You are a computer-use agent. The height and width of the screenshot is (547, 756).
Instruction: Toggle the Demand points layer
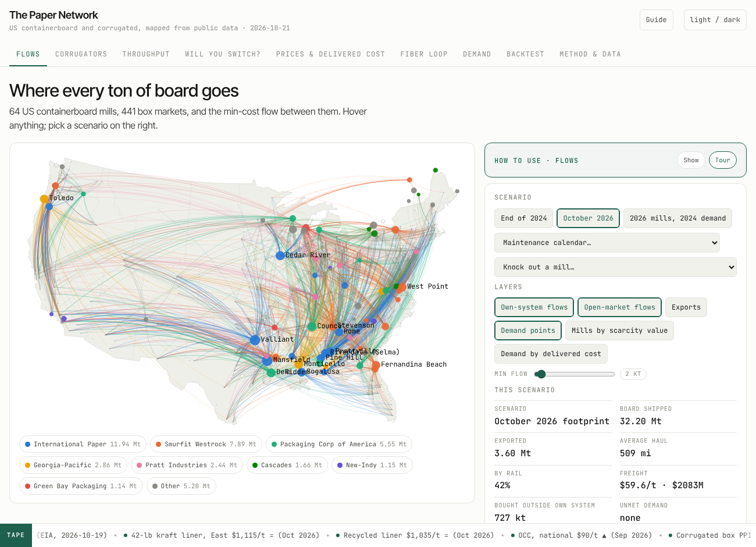[528, 331]
